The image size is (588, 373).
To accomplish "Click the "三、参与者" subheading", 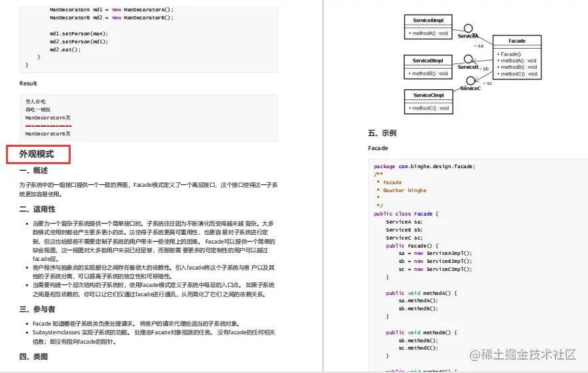I will (37, 309).
